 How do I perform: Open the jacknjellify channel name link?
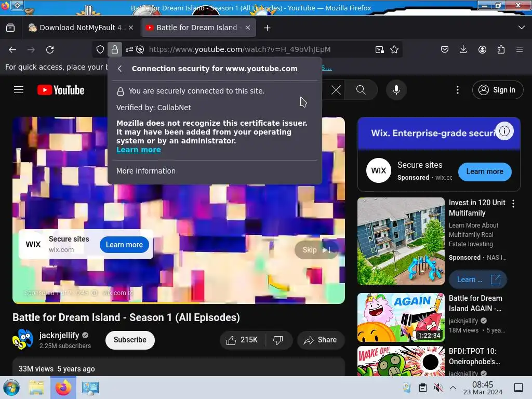point(59,335)
